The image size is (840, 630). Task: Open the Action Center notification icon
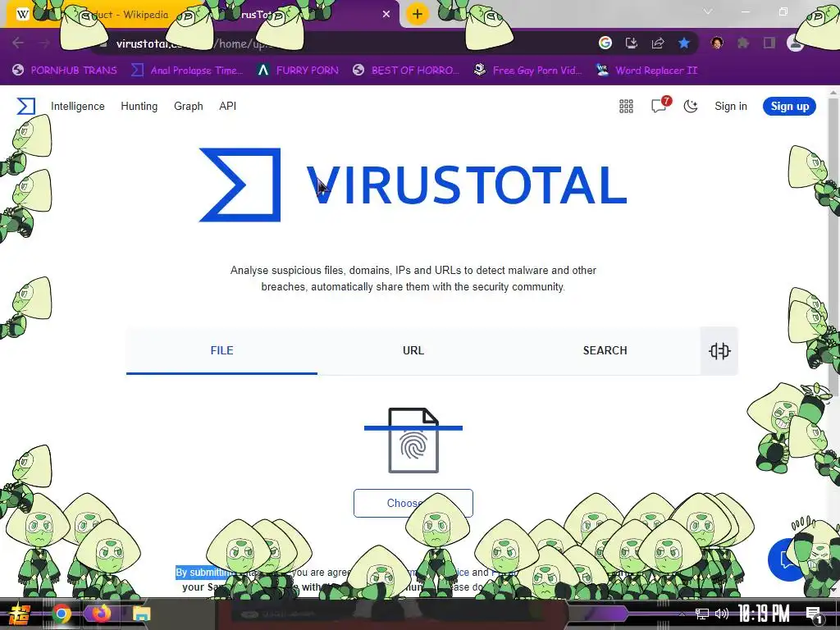(x=814, y=614)
